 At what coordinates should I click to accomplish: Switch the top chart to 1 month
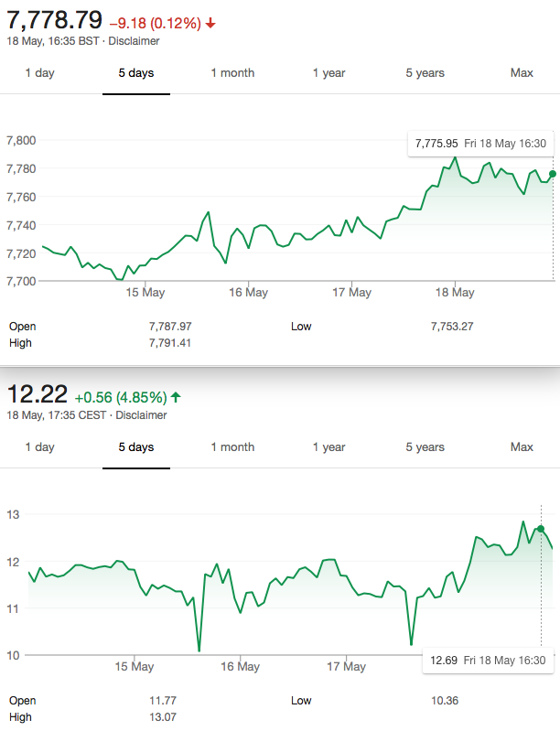pos(232,73)
